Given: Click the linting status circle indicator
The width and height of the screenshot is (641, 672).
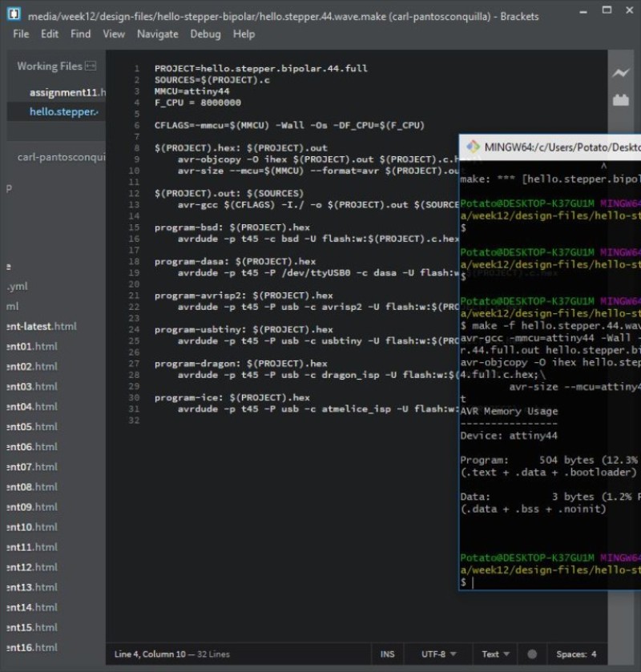Looking at the screenshot, I should coord(532,654).
